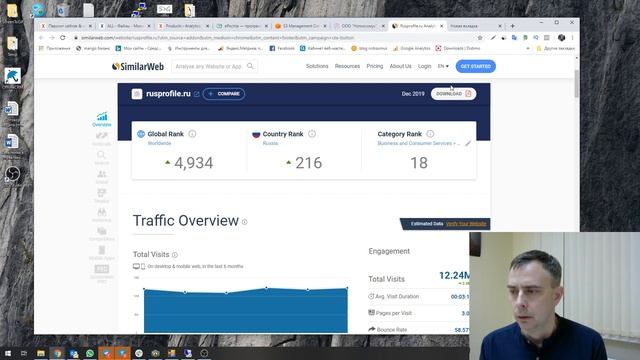
Task: Open a new browser tab
Action: click(513, 26)
